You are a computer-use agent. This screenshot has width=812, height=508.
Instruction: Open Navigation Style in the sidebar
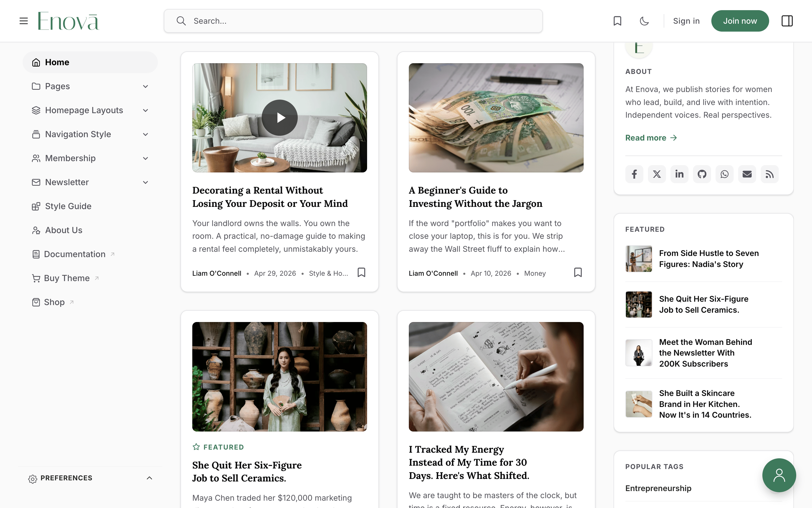click(x=78, y=134)
